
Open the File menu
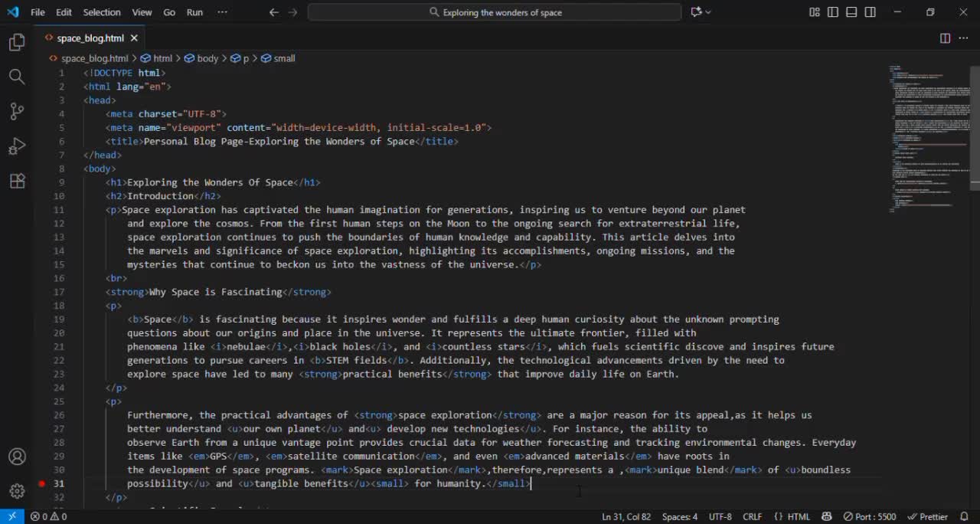(38, 12)
